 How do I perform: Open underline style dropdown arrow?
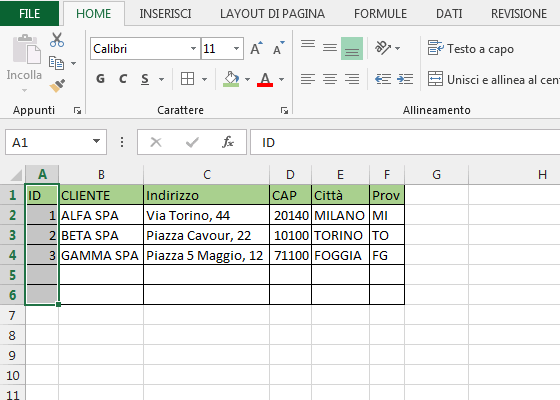[x=161, y=79]
